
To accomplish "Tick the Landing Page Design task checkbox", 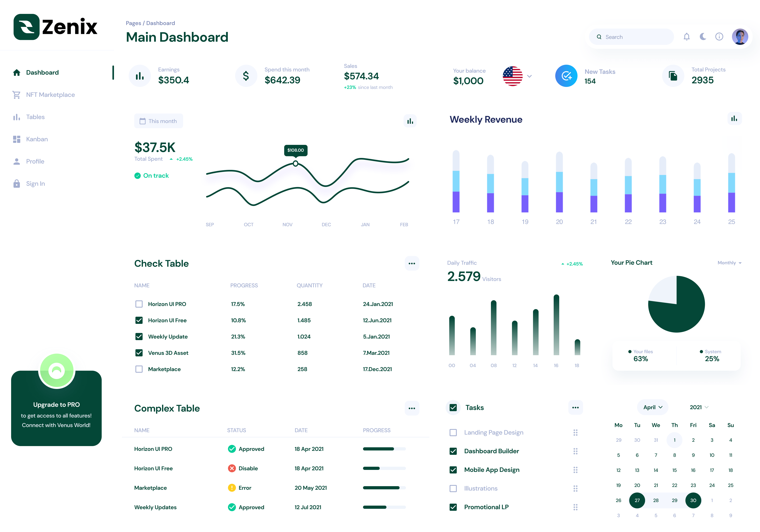I will coord(453,432).
